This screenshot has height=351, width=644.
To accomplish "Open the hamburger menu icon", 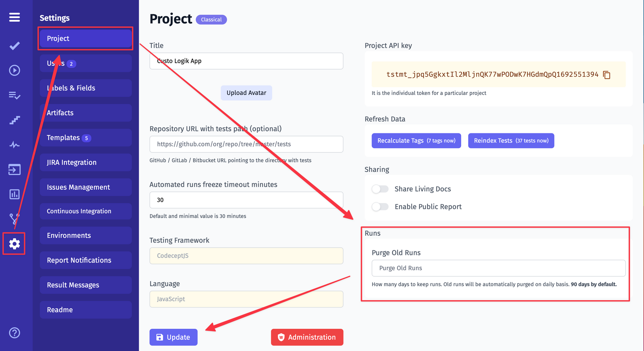I will (x=14, y=17).
